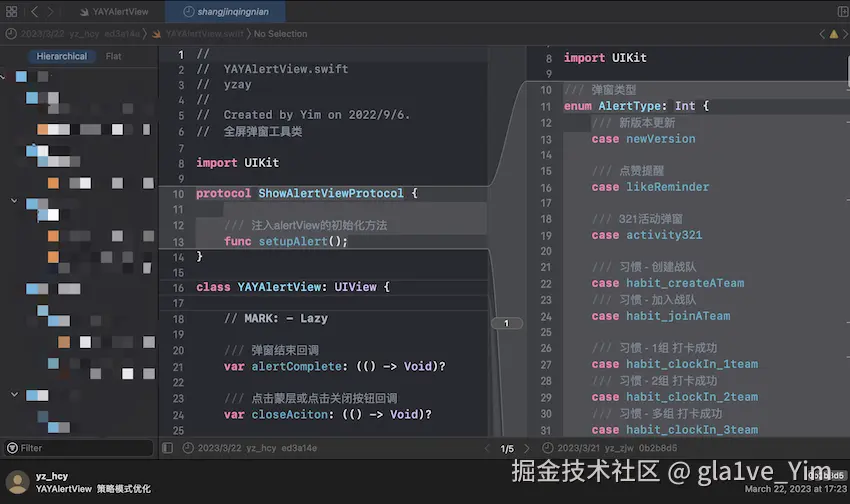Click the // MARK: - Lazy comment
Screen dimensions: 850x504
coord(275,319)
